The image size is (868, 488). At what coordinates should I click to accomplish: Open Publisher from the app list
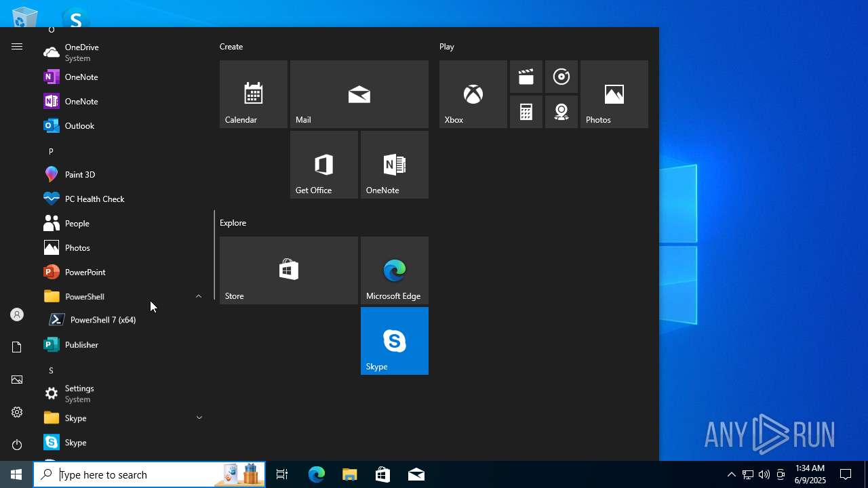click(x=123, y=344)
